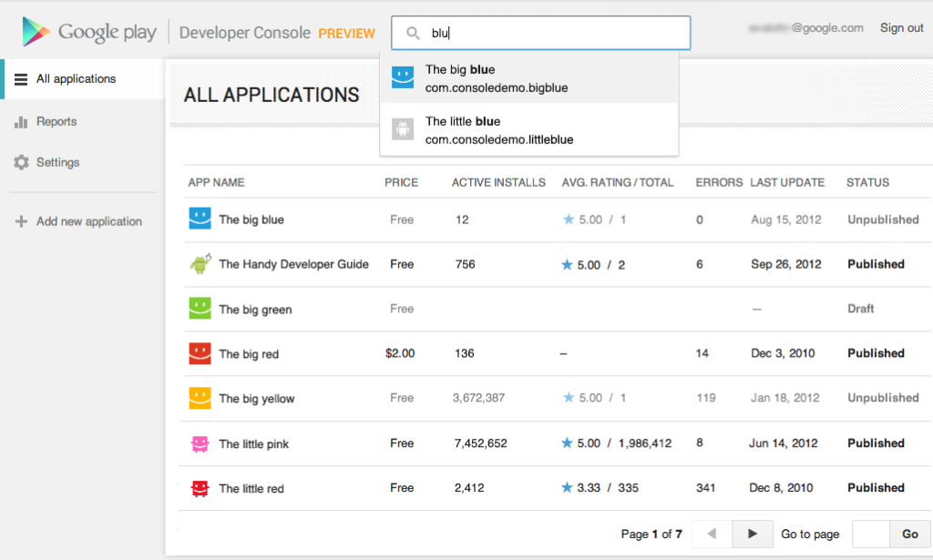Viewport: 933px width, 560px height.
Task: Sign out of the Developer Console
Action: [900, 27]
